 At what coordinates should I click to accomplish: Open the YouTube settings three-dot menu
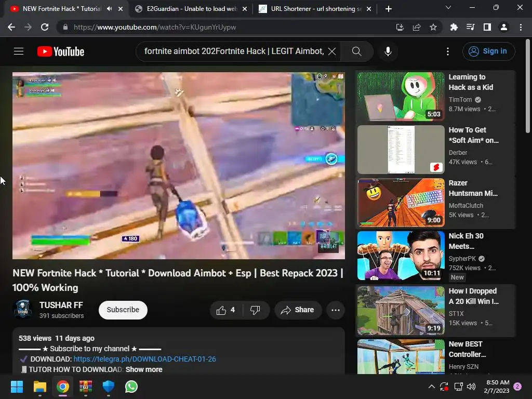tap(447, 51)
